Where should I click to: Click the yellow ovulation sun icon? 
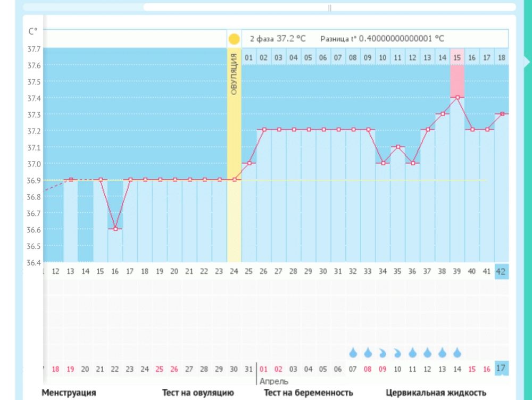[234, 39]
